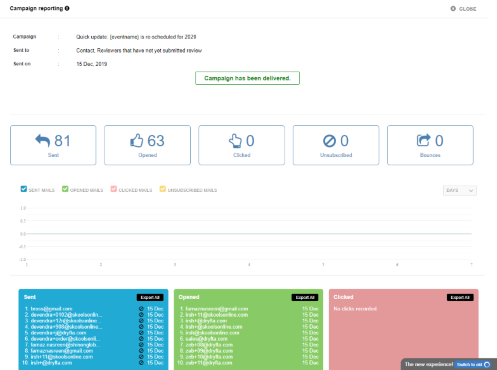The width and height of the screenshot is (497, 370).
Task: Click the 'Campaign has been delivered.' banner
Action: pos(247,78)
